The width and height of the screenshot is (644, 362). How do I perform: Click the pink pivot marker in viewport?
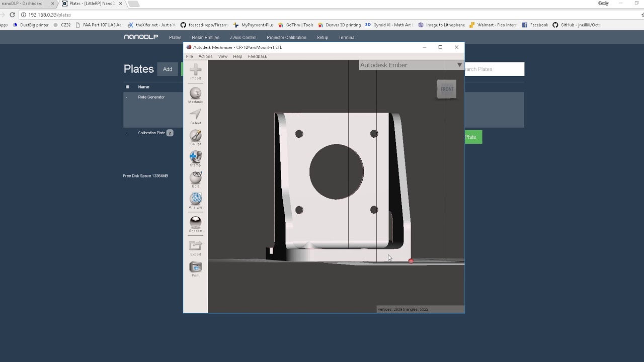(x=411, y=261)
